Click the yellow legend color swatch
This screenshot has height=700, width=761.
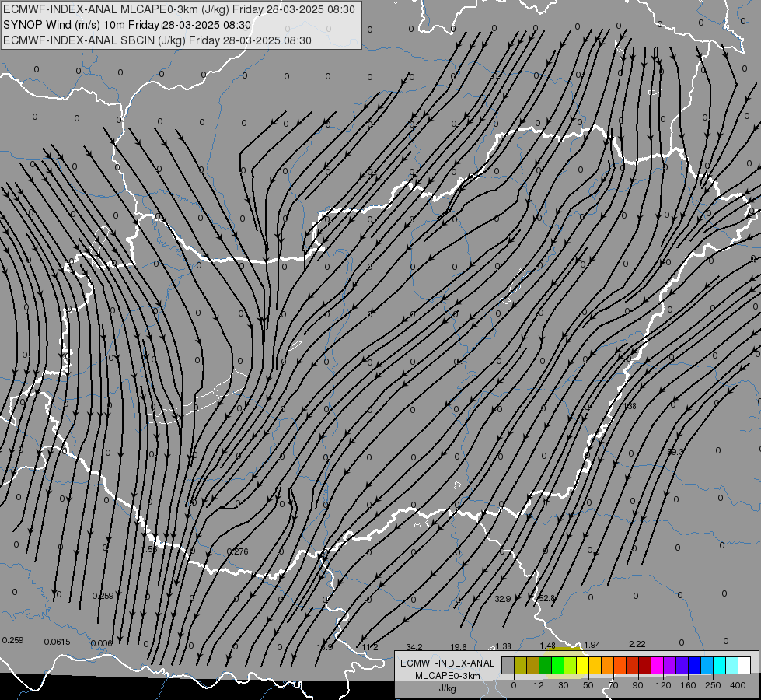tap(583, 665)
